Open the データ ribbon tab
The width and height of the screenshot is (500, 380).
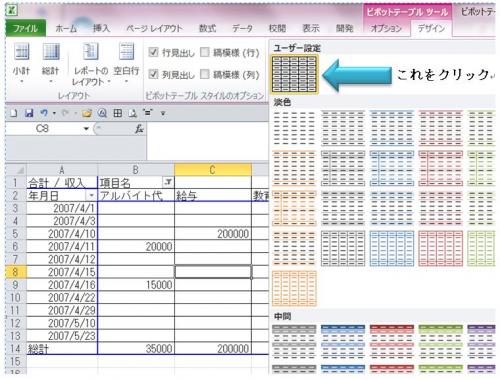[x=242, y=28]
